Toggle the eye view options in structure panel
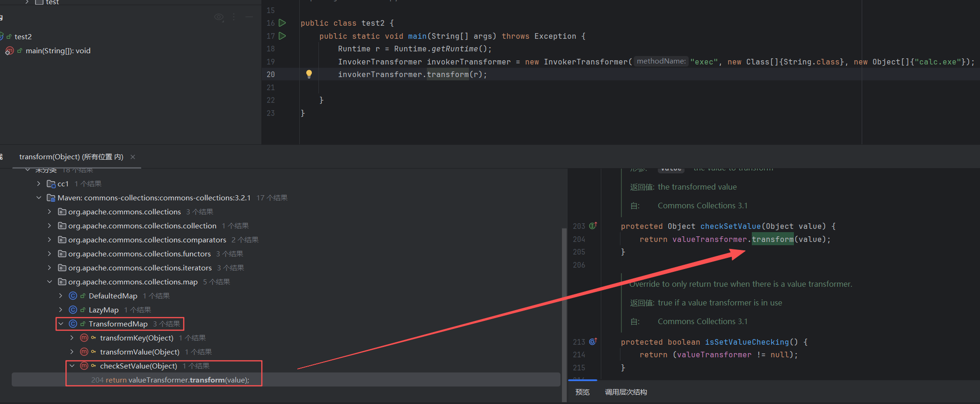Viewport: 980px width, 404px height. tap(218, 17)
